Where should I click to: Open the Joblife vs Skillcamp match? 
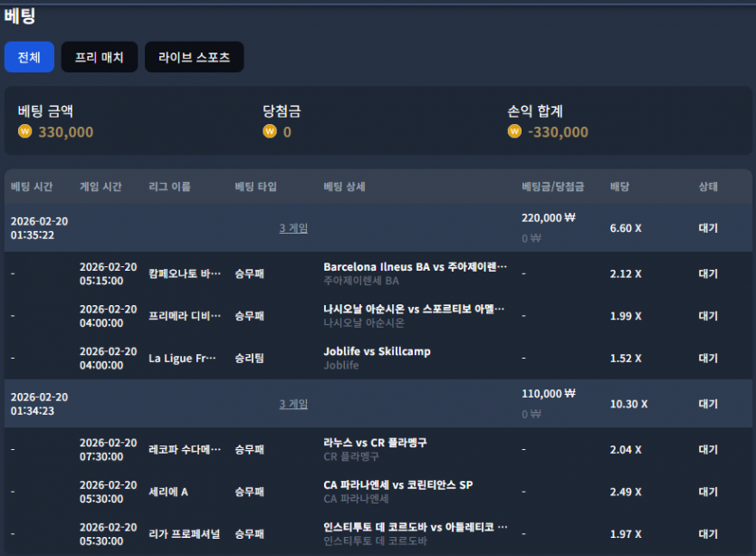377,351
